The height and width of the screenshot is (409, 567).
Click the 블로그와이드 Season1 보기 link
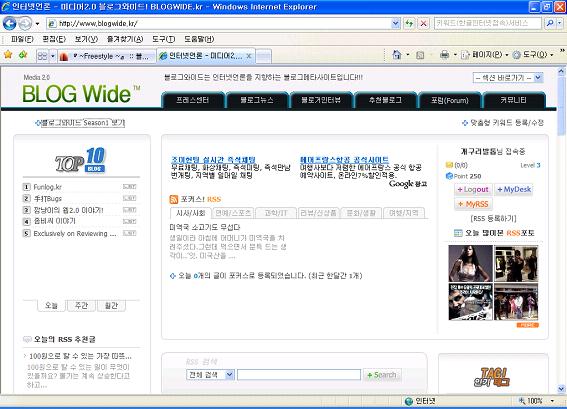point(83,123)
